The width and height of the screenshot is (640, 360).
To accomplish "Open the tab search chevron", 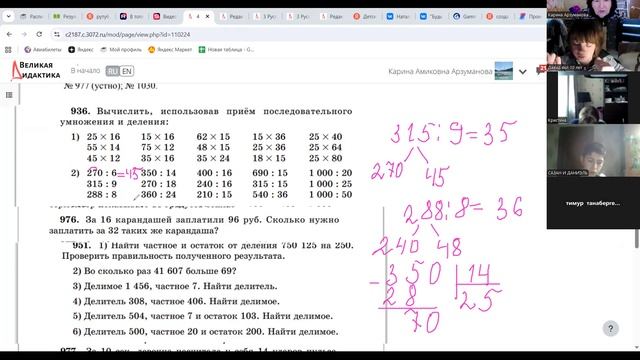I will 9,17.
